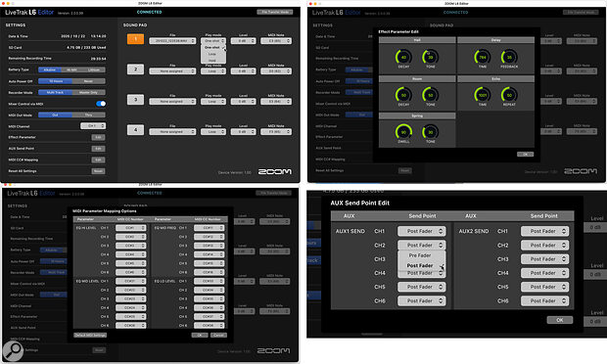This screenshot has height=364, width=607.
Task: Open EQ MID LEVEL CH1 MIDI CC dropdown
Action: pos(130,281)
